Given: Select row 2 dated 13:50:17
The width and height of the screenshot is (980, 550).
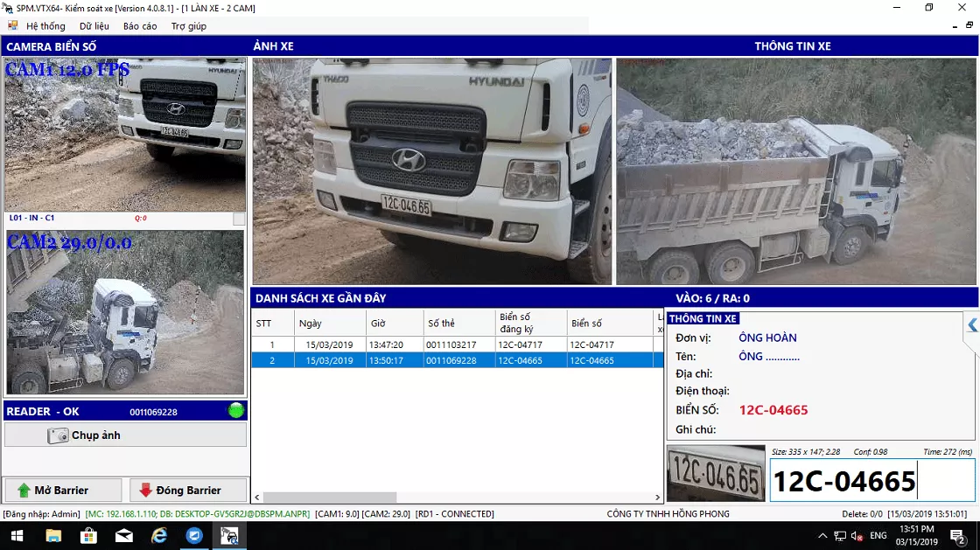Looking at the screenshot, I should (x=457, y=360).
